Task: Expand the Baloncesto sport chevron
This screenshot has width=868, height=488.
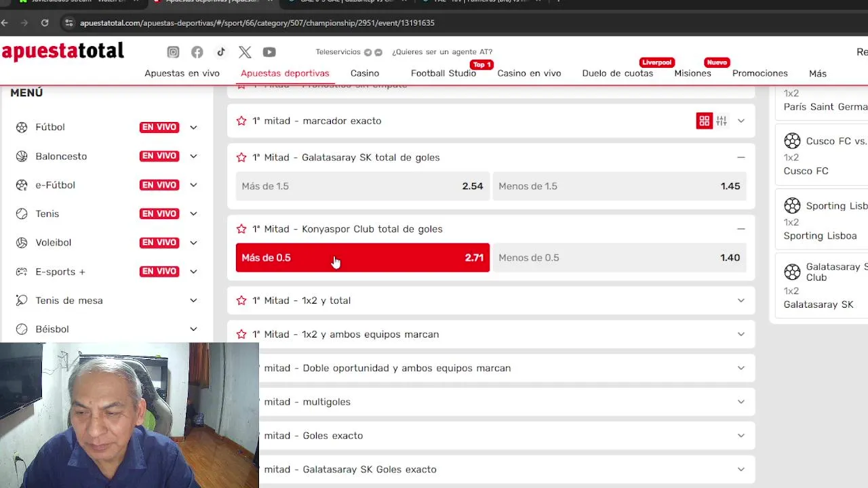Action: coord(193,156)
